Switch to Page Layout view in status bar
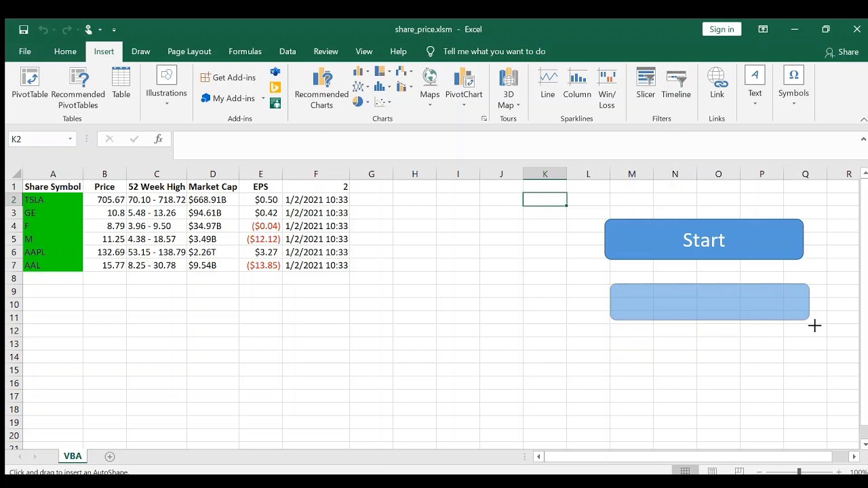Screen dimensions: 868x488 pyautogui.click(x=712, y=472)
